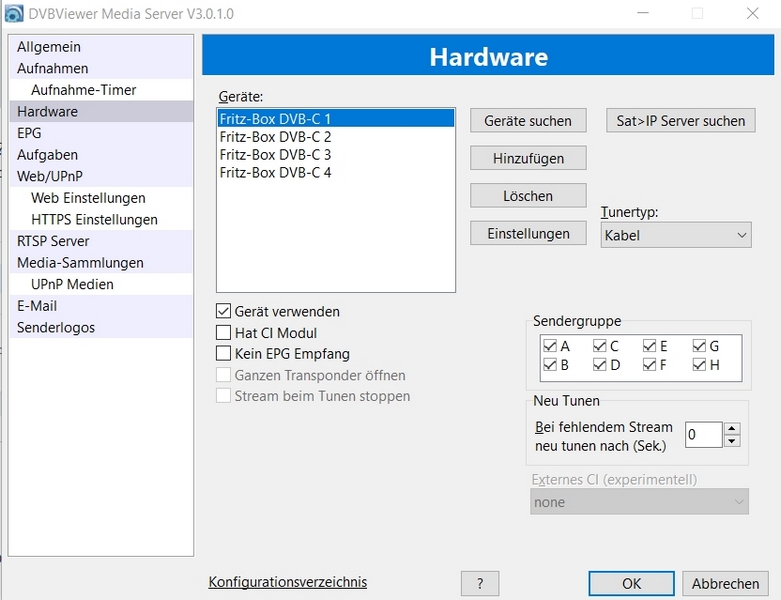
Task: Click the question mark help button
Action: click(480, 583)
